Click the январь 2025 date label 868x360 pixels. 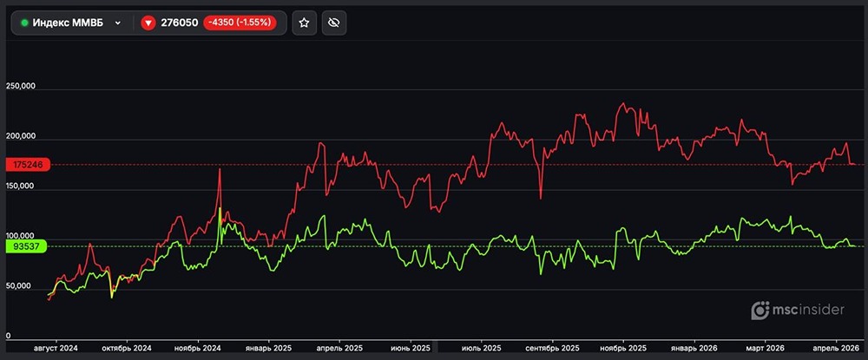(x=268, y=349)
